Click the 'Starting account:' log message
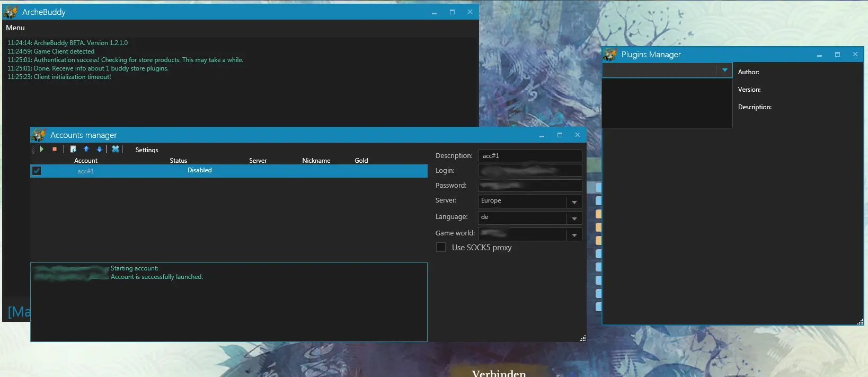Screen dimensions: 868x377 pyautogui.click(x=135, y=268)
